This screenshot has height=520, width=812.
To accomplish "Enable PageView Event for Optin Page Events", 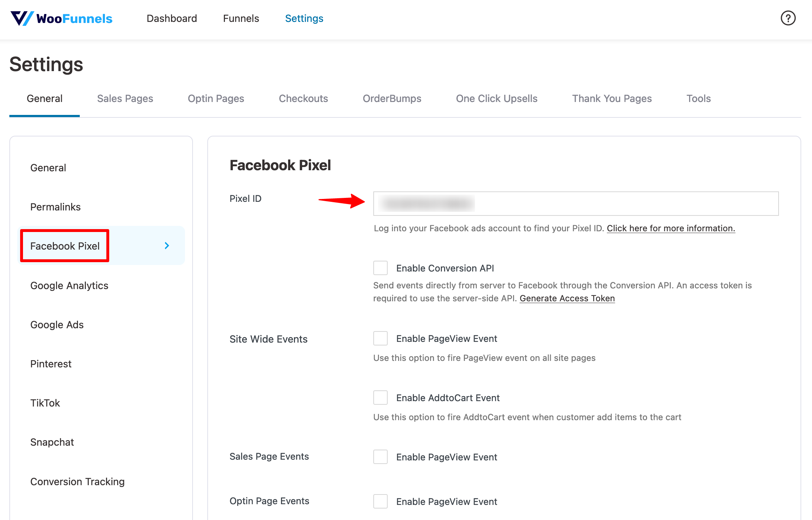I will (x=380, y=501).
